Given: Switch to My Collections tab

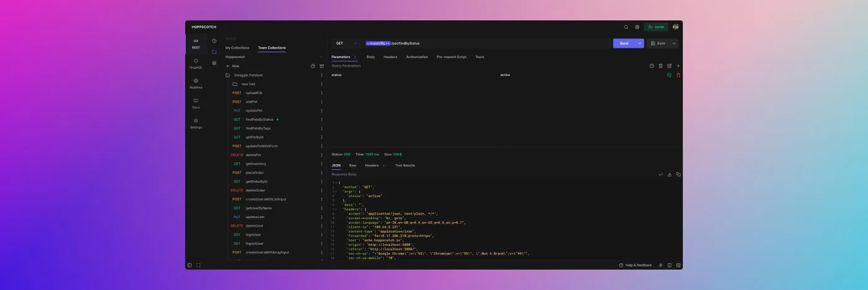Looking at the screenshot, I should (237, 48).
